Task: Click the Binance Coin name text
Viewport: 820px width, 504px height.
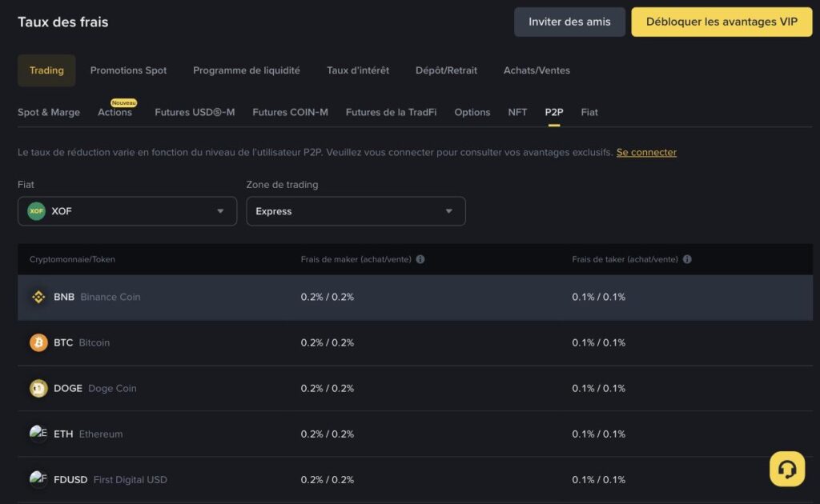Action: [111, 297]
